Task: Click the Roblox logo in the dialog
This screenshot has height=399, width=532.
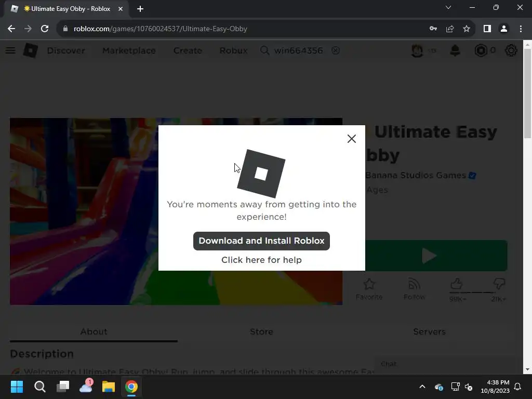Action: pos(261,174)
